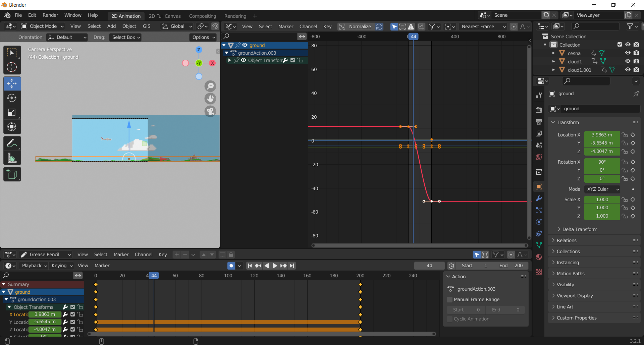The width and height of the screenshot is (644, 345).
Task: Select the Measure tool
Action: tap(12, 158)
